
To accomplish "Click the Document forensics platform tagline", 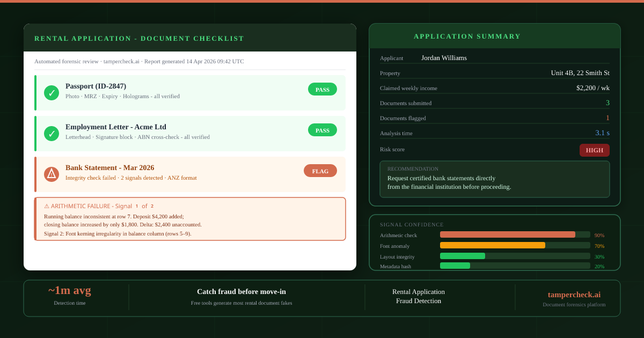I will tap(574, 305).
